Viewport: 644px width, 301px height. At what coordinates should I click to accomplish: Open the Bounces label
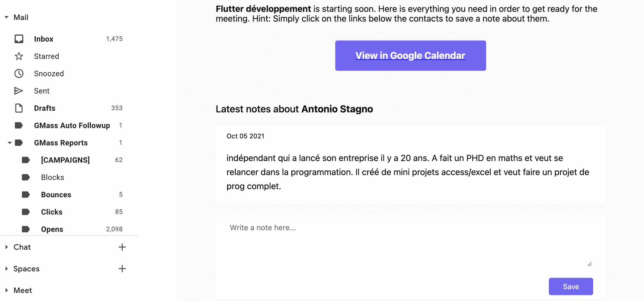click(x=56, y=195)
